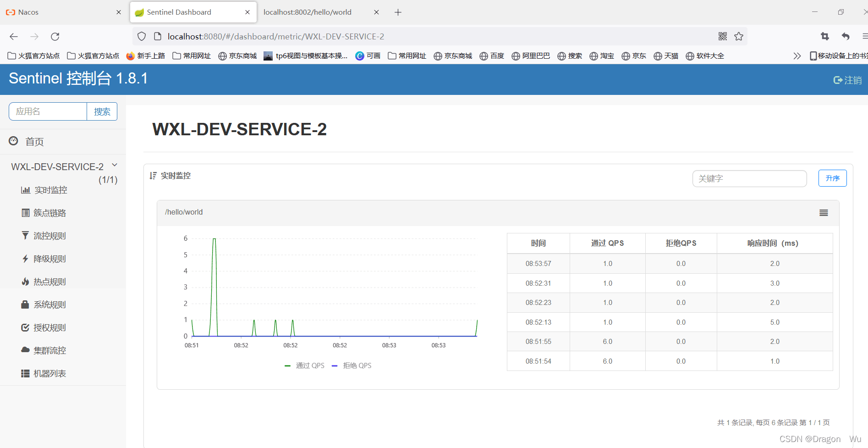Collapse the WXL-DEV-SERVICE-2 app tree chevron

pyautogui.click(x=115, y=165)
